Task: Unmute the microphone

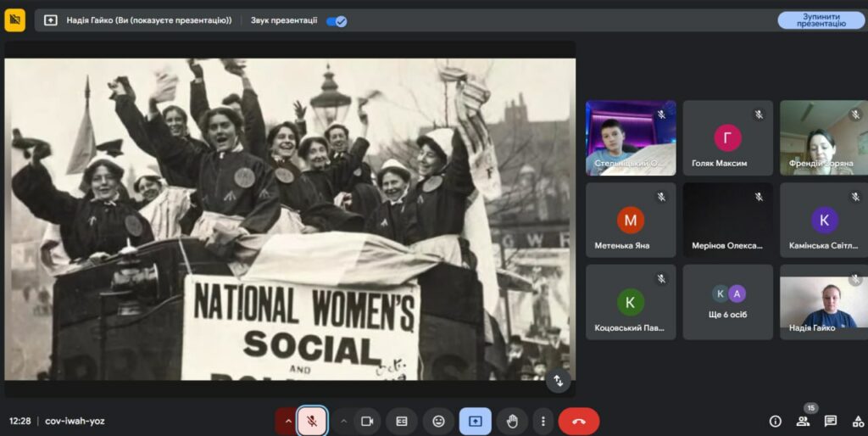Action: (x=312, y=421)
